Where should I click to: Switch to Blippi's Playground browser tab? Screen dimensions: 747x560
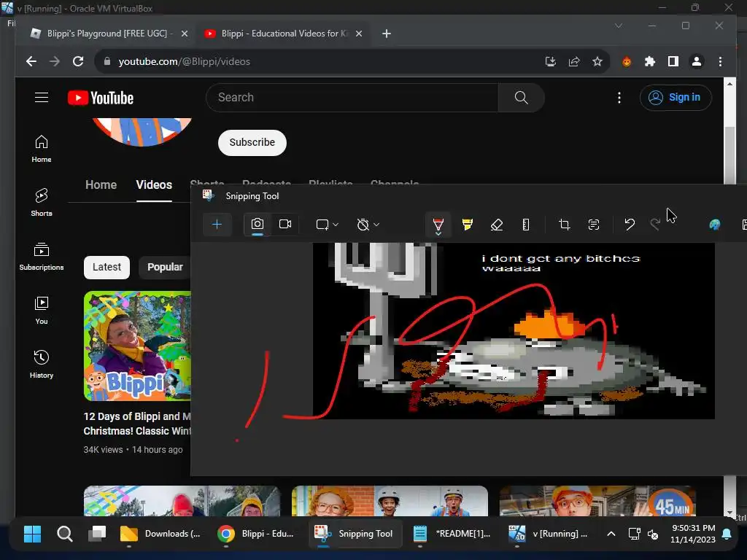(x=101, y=34)
